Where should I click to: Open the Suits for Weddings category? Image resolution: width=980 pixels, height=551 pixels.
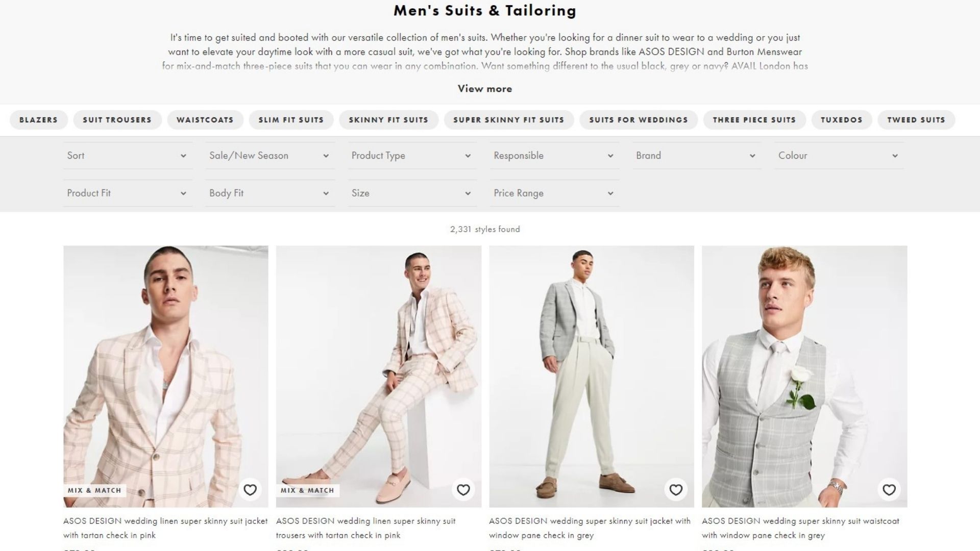638,120
